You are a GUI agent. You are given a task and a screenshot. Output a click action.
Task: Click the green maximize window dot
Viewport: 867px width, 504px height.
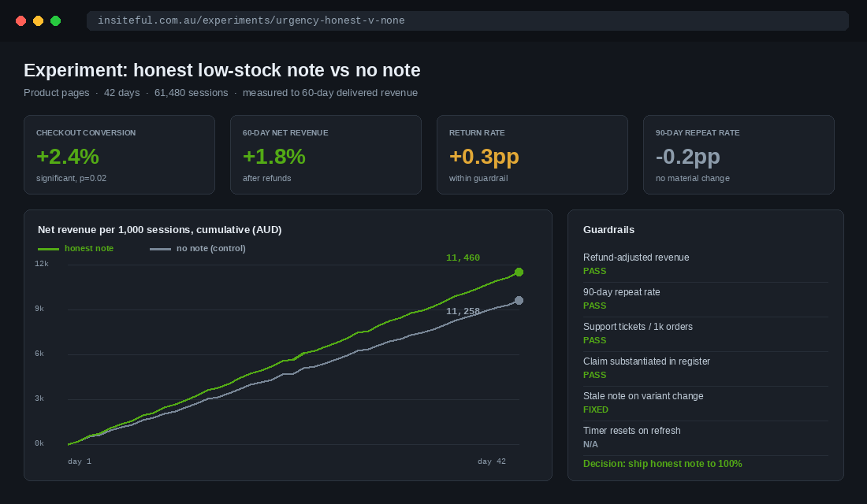click(x=55, y=21)
